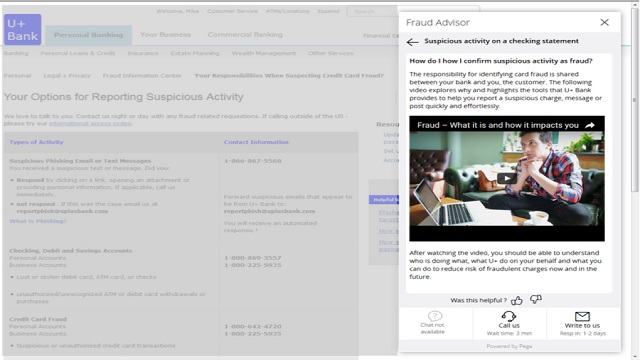
Task: Click phone number 1-866-867-5568
Action: pyautogui.click(x=252, y=161)
